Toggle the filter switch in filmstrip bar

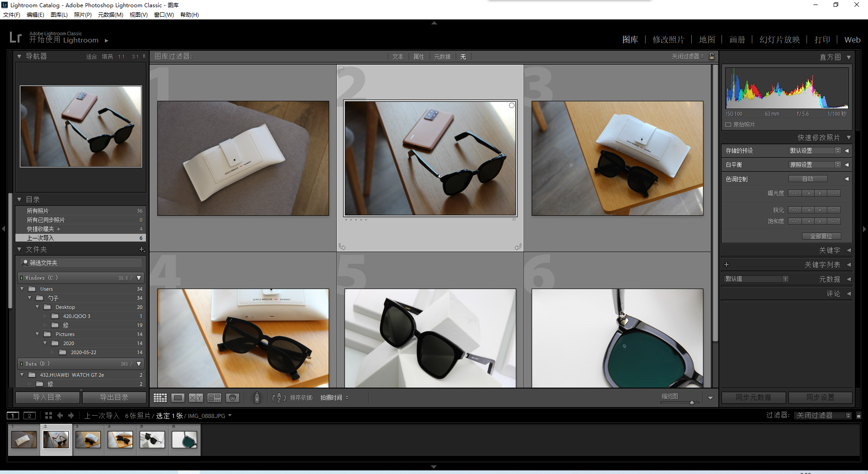[x=859, y=415]
